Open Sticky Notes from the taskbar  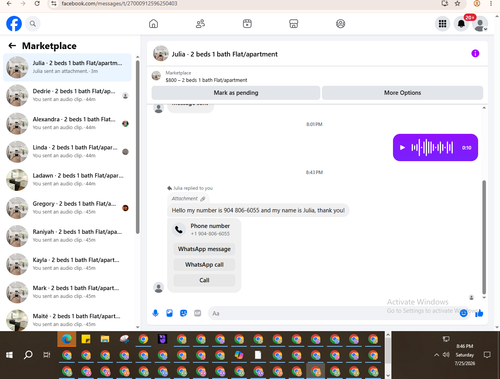(86, 339)
